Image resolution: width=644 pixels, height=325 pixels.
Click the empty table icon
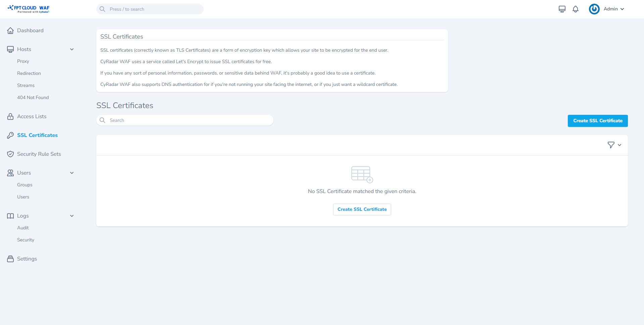pyautogui.click(x=362, y=174)
